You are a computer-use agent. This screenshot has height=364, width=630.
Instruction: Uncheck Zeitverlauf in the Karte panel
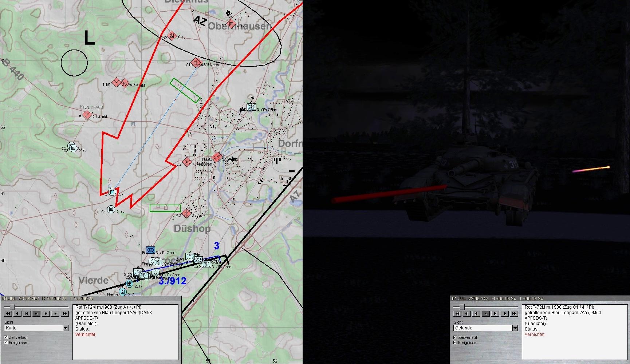(6, 337)
